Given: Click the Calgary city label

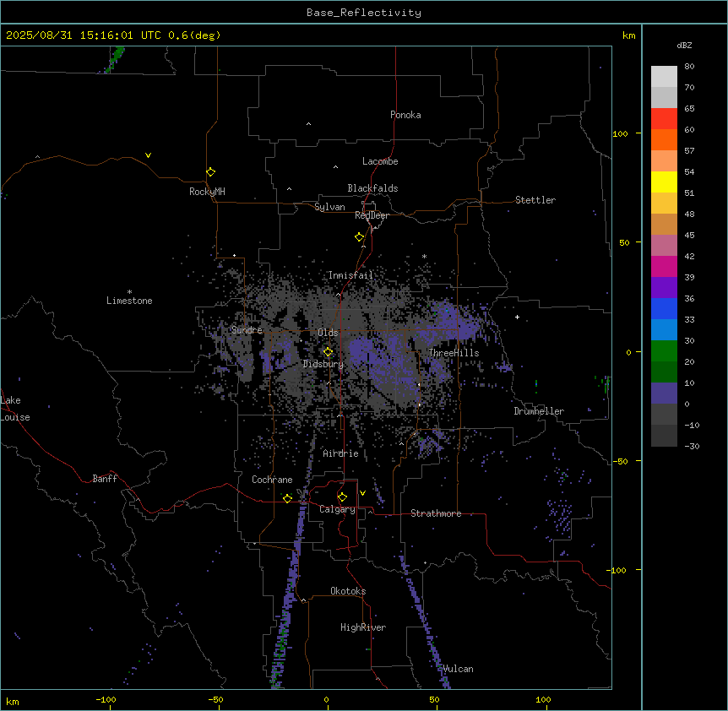Looking at the screenshot, I should tap(337, 509).
